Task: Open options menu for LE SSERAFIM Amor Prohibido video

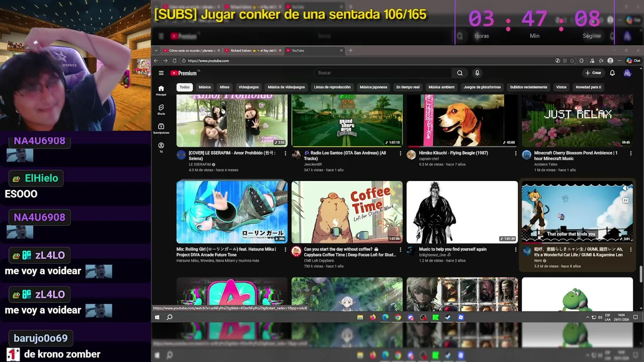Action: 285,153
